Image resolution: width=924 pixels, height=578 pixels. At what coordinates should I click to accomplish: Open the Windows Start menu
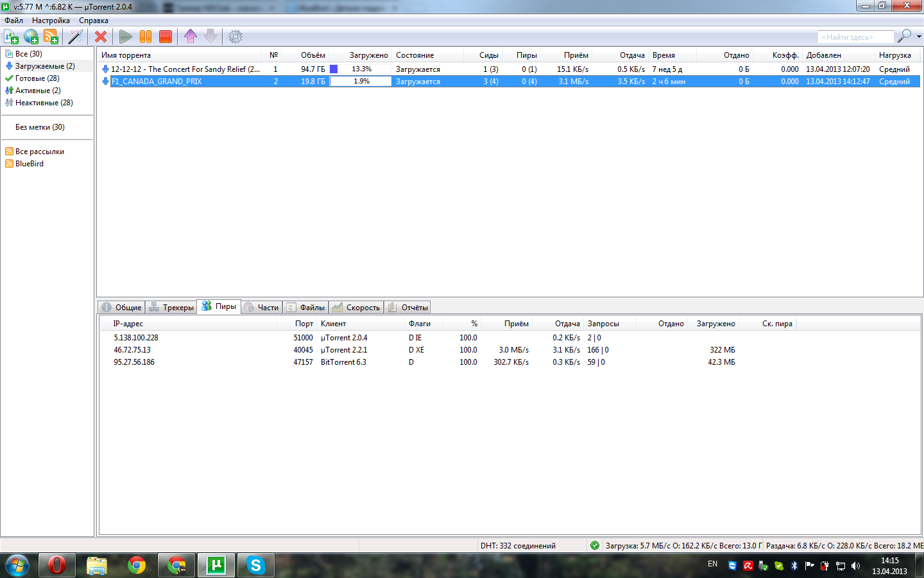(x=17, y=565)
